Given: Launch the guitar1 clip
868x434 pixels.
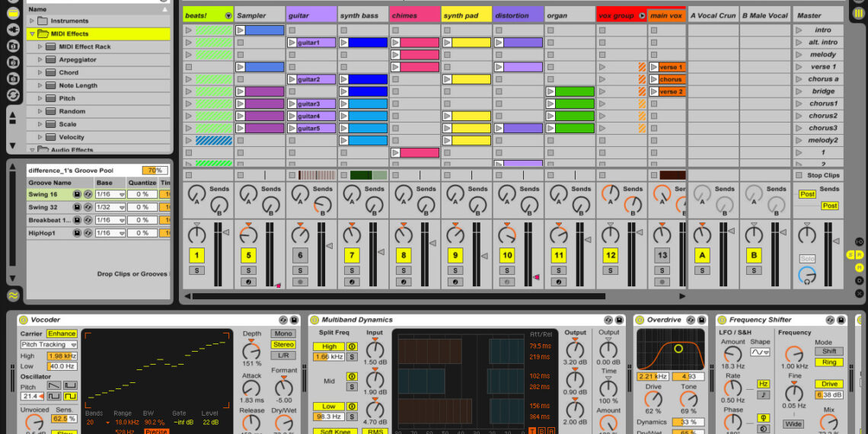Looking at the screenshot, I should pos(292,43).
